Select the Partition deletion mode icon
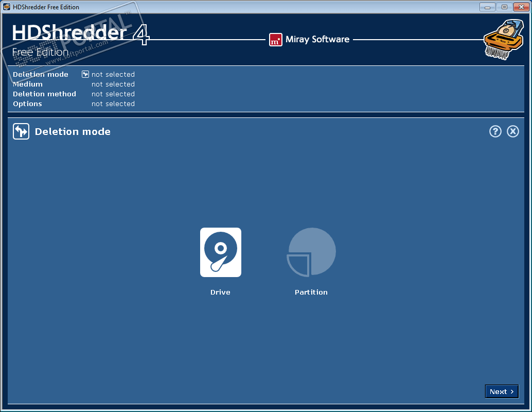Image resolution: width=532 pixels, height=412 pixels. [x=311, y=252]
